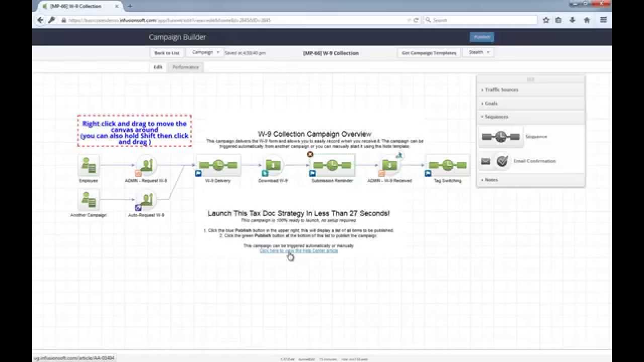Bookmark this page with the star icon
The width and height of the screenshot is (644, 362).
click(x=546, y=20)
